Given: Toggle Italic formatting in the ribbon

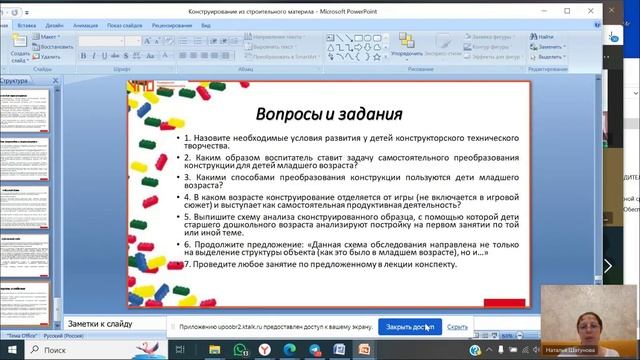Looking at the screenshot, I should [x=94, y=56].
